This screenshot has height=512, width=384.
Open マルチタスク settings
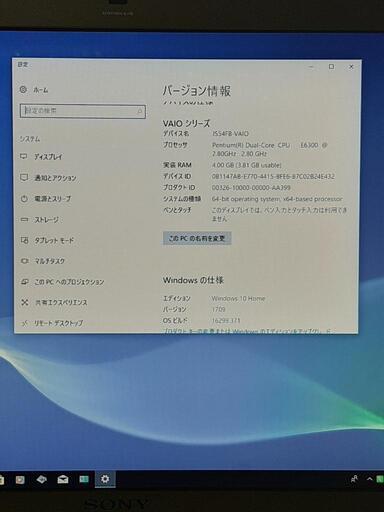[x=50, y=261]
